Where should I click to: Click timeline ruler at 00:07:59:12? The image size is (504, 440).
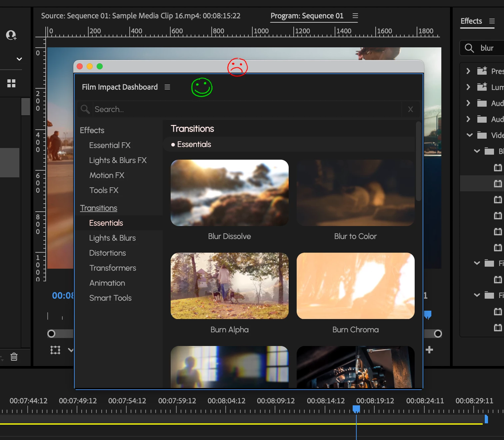point(177,401)
